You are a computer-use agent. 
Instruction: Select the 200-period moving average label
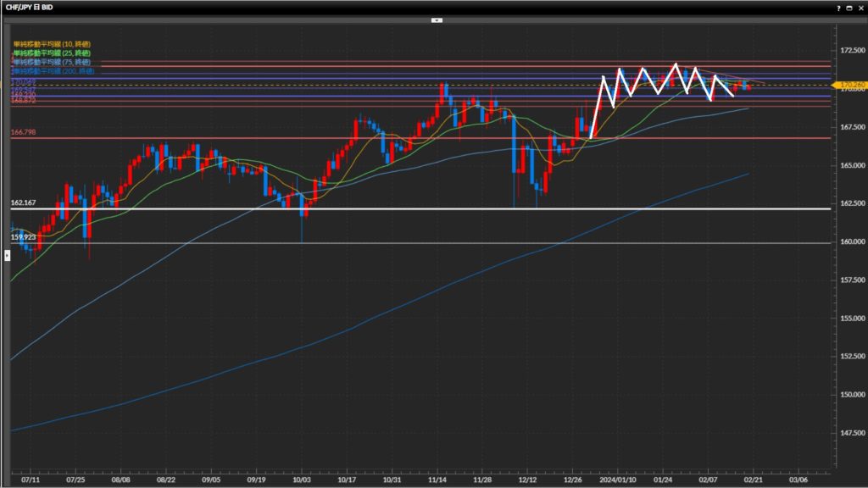pos(53,72)
